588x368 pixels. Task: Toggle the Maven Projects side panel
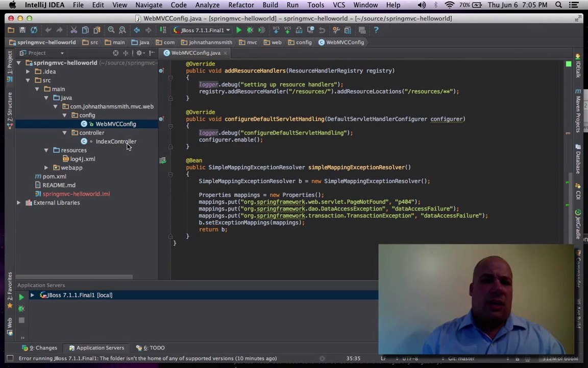click(578, 110)
